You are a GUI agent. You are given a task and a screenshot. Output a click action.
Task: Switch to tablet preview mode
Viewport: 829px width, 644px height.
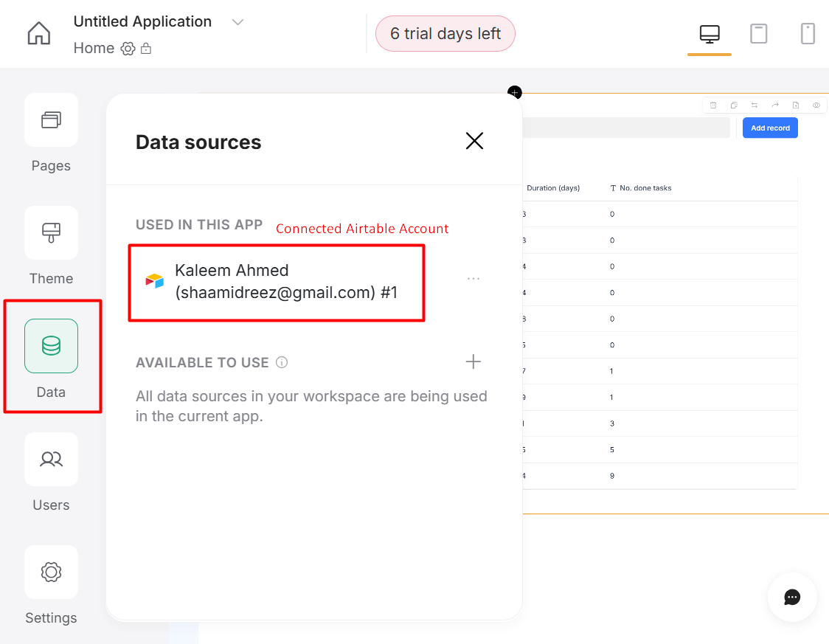[758, 33]
